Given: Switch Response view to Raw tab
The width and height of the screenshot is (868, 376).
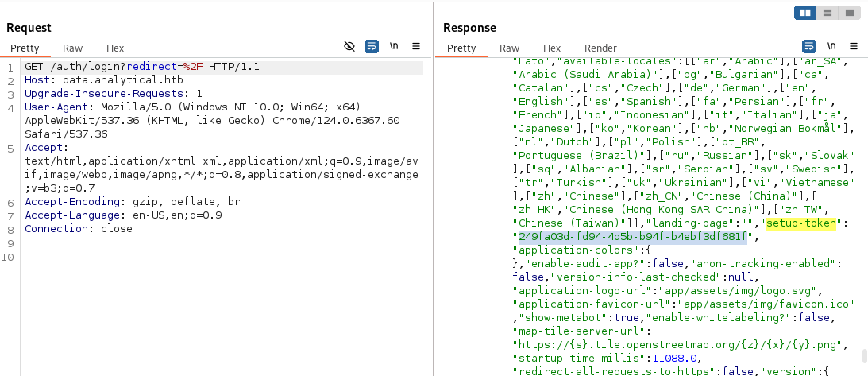Looking at the screenshot, I should point(509,48).
